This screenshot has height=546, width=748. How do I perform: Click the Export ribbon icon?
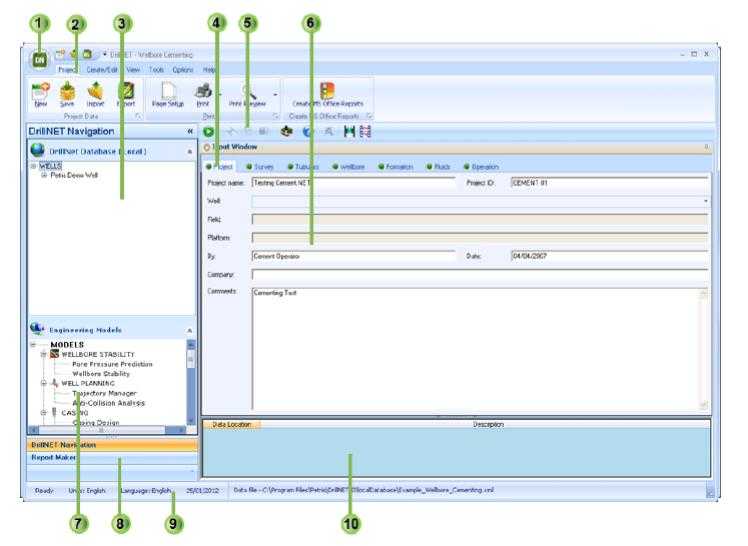(126, 91)
